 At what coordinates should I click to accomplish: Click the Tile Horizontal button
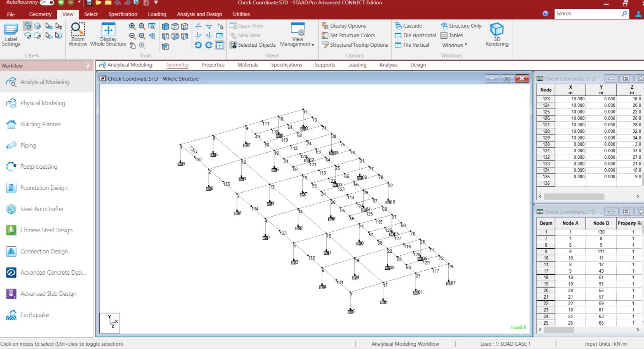coord(415,35)
